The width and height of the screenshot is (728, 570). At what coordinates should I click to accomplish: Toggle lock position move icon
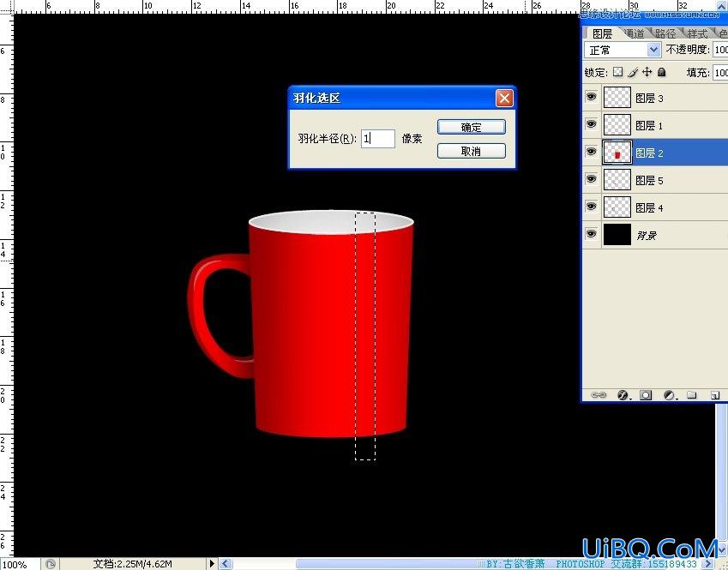coord(647,72)
